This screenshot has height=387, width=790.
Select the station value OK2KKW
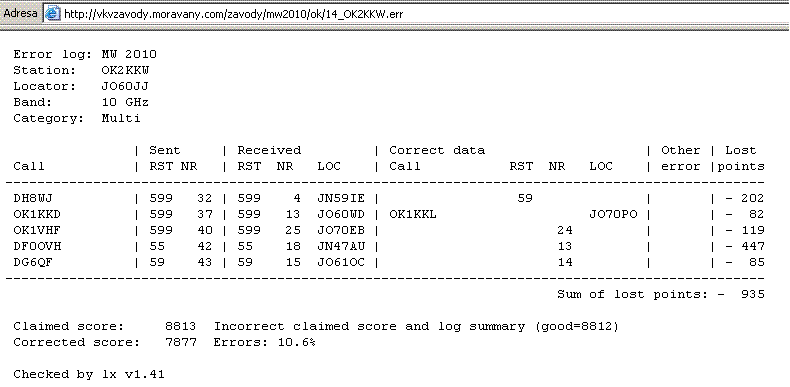125,70
